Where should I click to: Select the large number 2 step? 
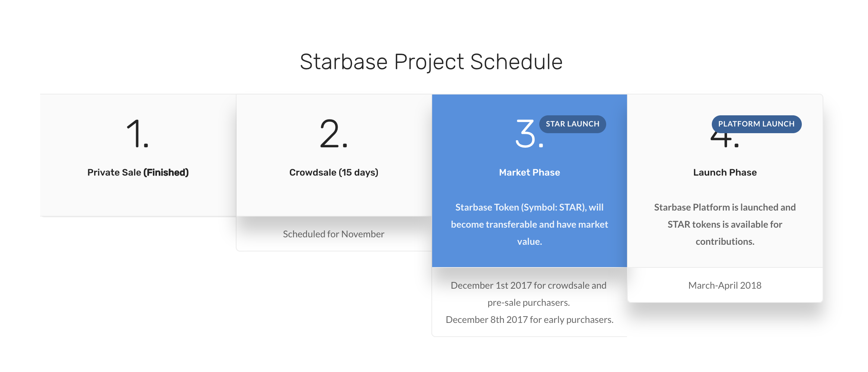click(334, 134)
